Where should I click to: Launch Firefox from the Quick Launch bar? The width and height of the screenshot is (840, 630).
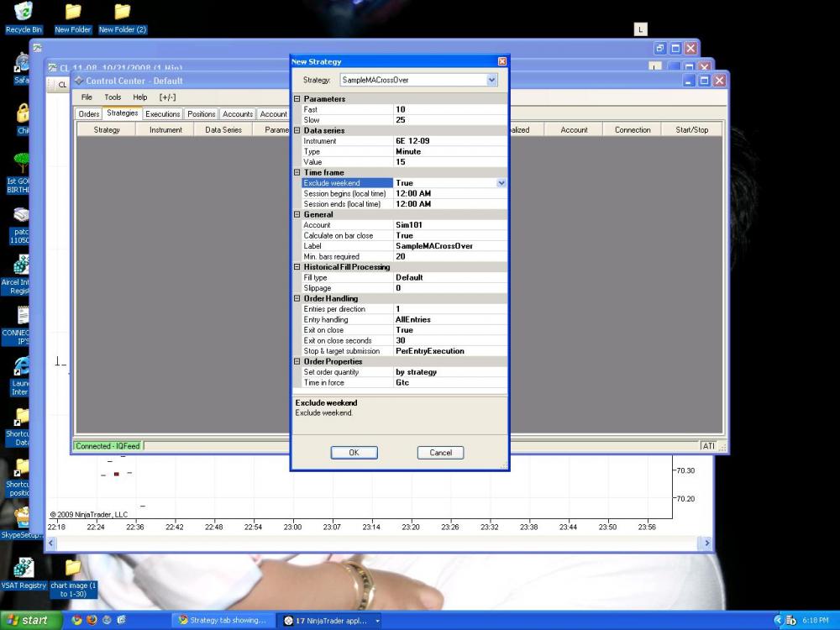[92, 621]
